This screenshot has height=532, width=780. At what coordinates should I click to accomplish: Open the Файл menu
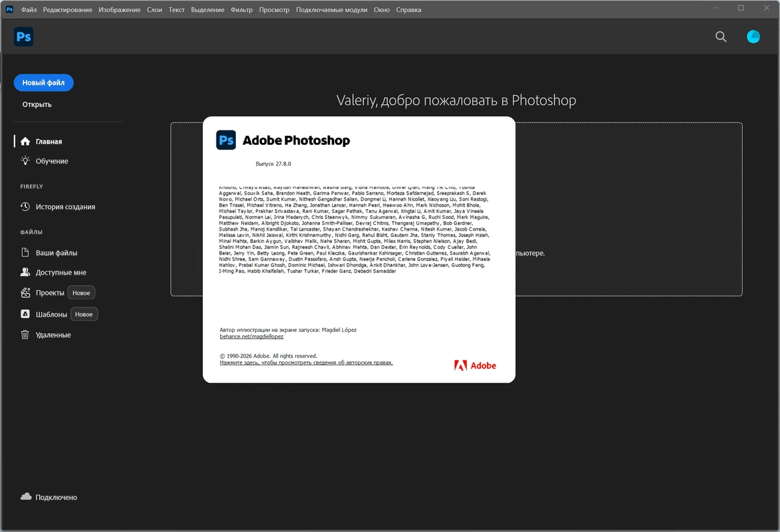[29, 10]
